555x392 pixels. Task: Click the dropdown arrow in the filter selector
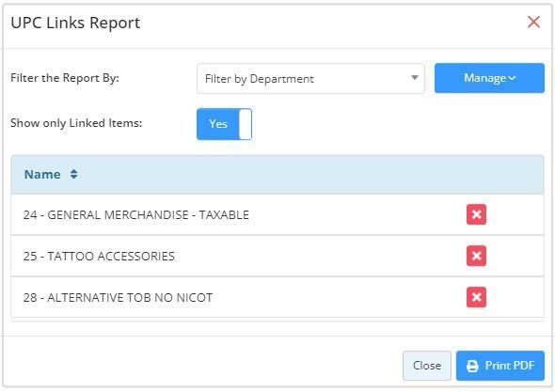click(415, 78)
